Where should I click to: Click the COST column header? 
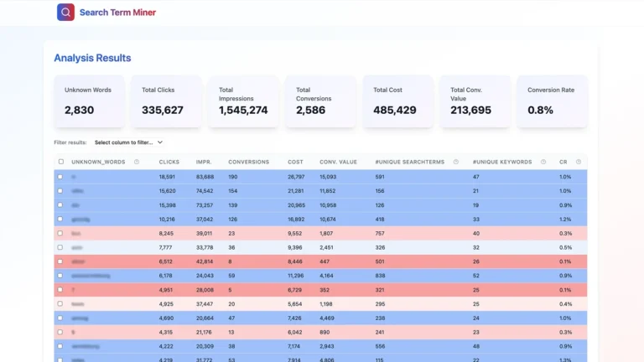[x=295, y=162]
